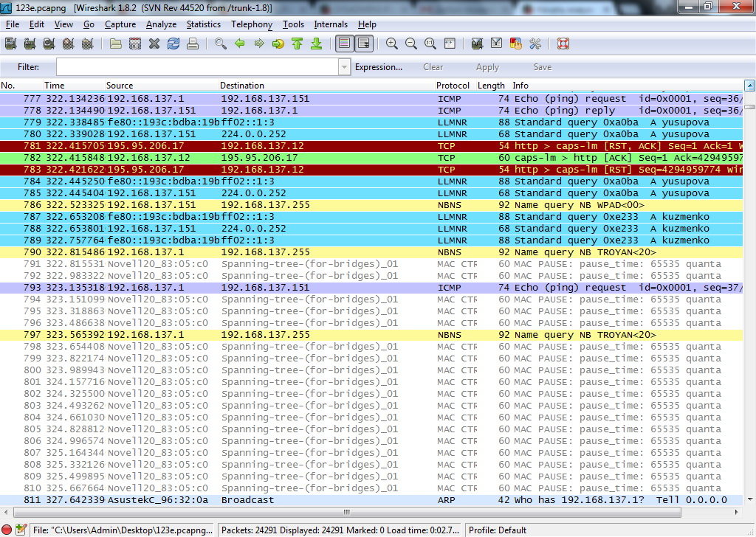The width and height of the screenshot is (756, 537).
Task: Open the Analyze menu
Action: coord(161,24)
